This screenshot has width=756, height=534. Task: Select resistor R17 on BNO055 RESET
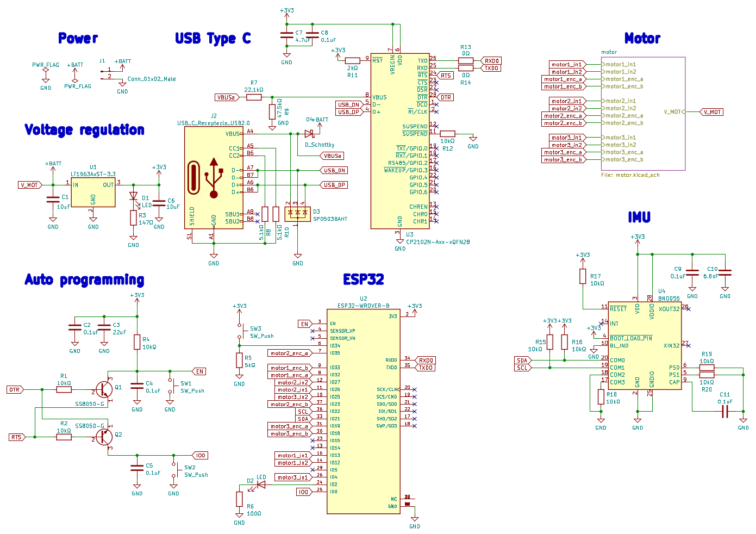click(x=583, y=276)
